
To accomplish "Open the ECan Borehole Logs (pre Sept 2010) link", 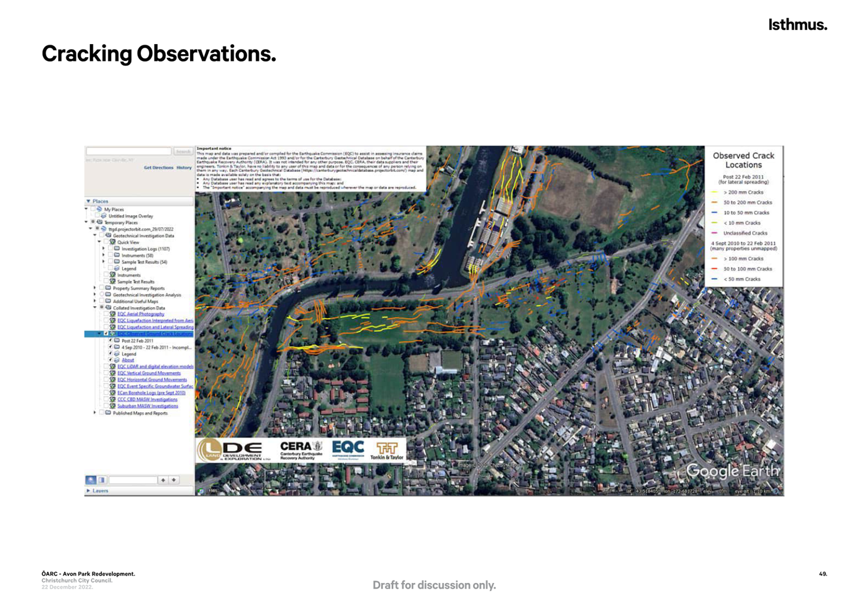I will (151, 393).
